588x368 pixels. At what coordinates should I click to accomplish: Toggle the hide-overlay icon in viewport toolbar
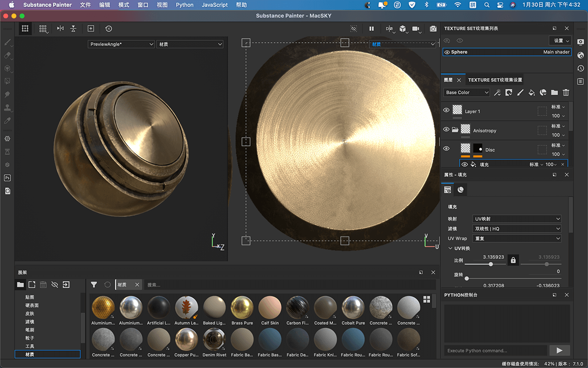point(354,29)
